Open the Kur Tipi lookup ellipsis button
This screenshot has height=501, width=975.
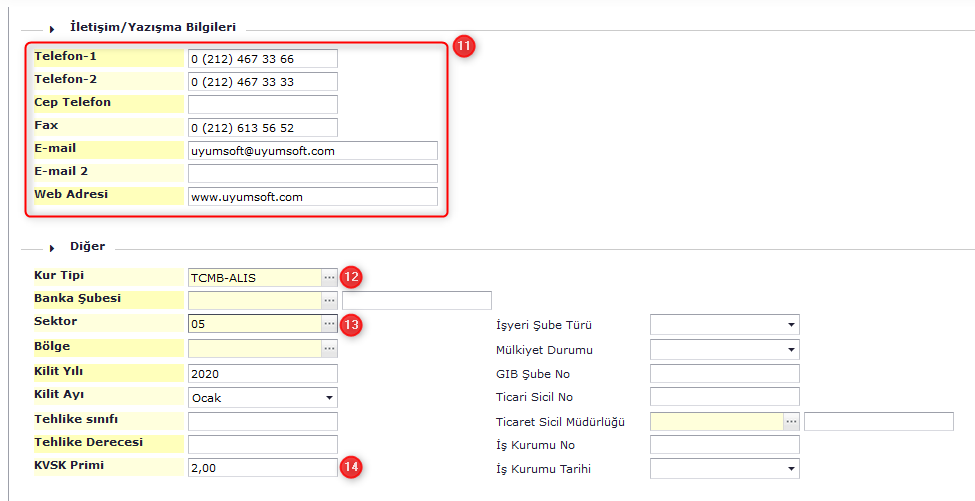pos(329,277)
